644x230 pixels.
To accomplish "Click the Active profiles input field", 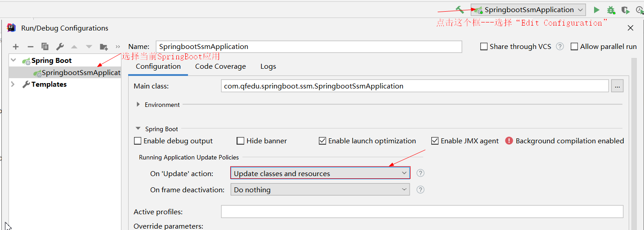I will tap(422, 212).
